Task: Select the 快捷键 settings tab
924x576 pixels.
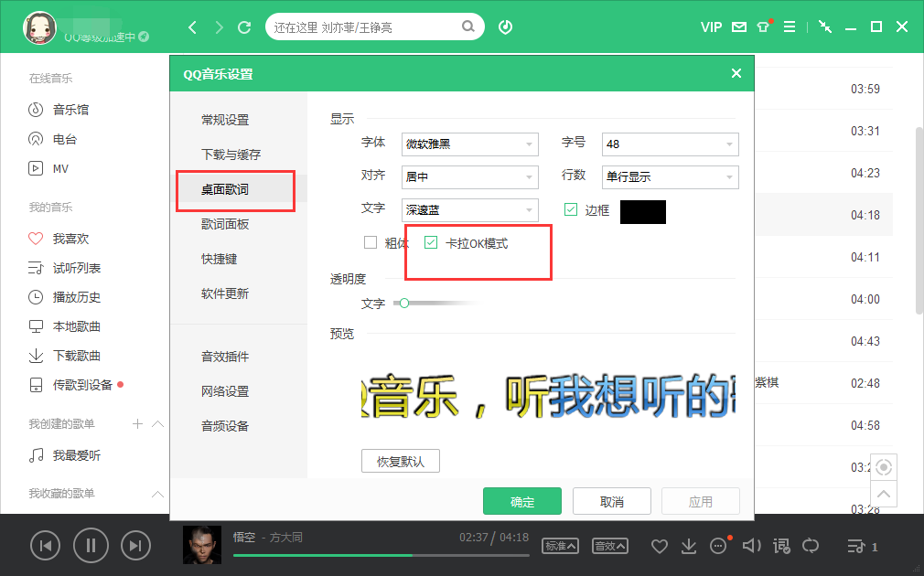Action: (x=220, y=259)
